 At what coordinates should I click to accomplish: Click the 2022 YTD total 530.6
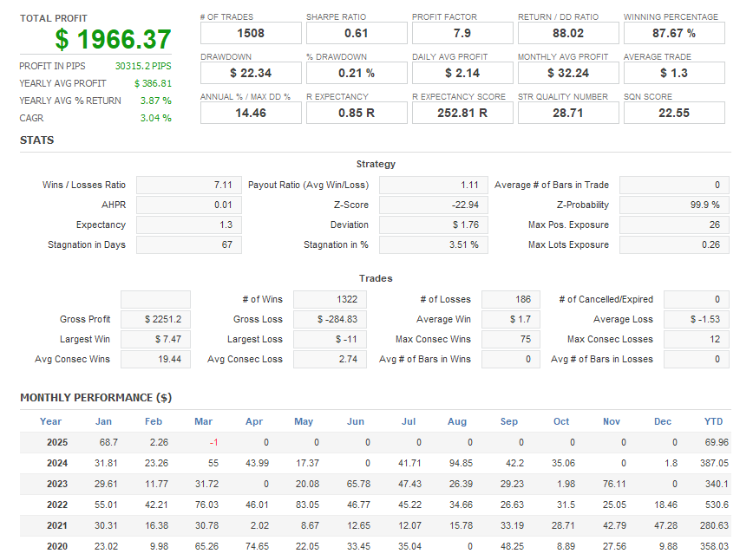717,505
